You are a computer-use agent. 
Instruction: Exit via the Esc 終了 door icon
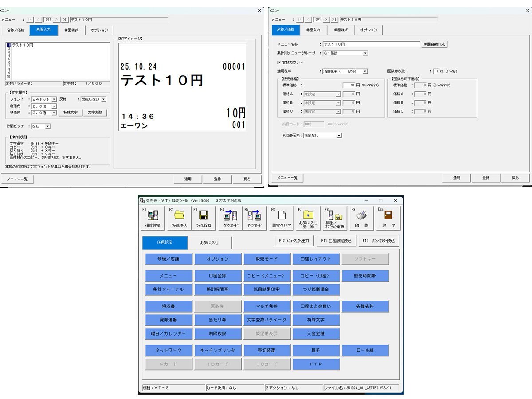(388, 218)
